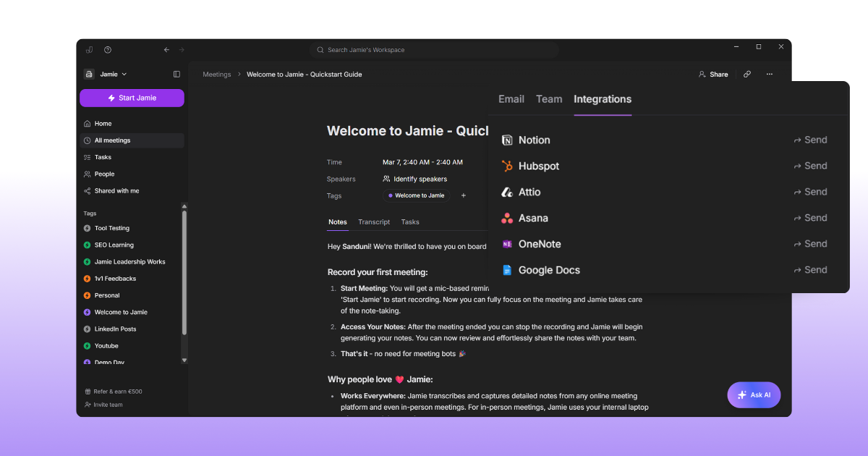Switch to the meeting Tasks tab

click(410, 222)
